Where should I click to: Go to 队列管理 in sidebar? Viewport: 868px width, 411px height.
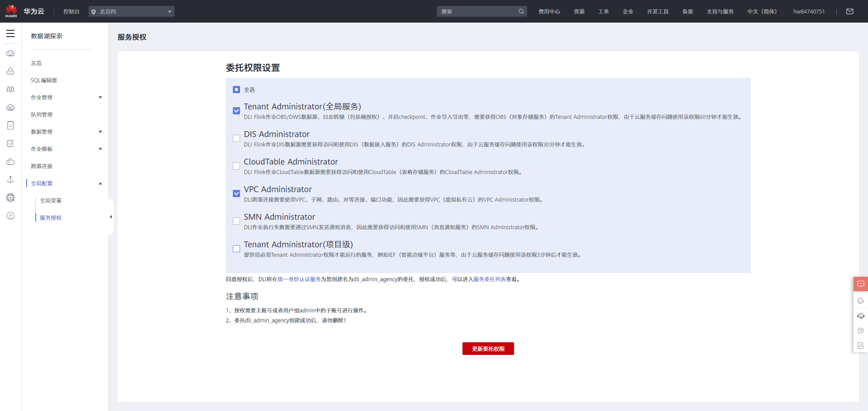pos(42,115)
